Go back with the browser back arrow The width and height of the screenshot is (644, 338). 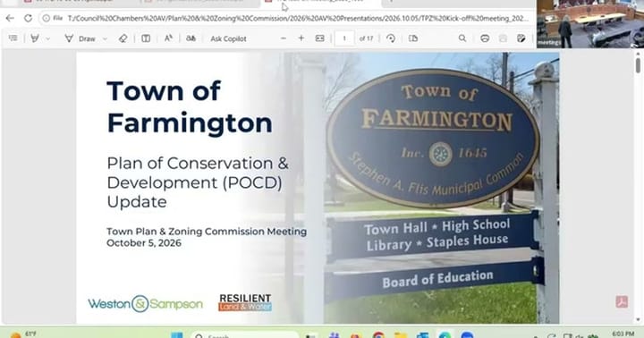[10, 18]
